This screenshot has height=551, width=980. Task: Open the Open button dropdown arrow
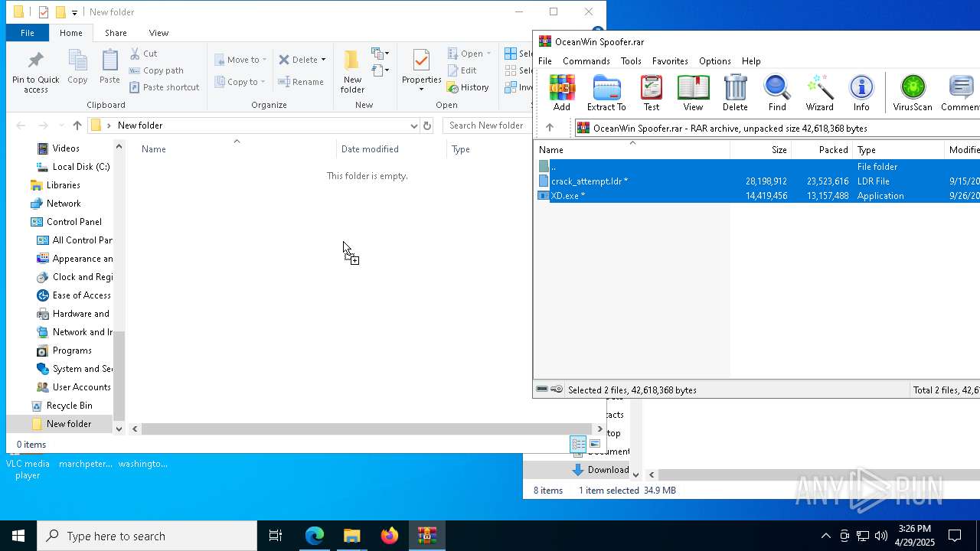(488, 54)
